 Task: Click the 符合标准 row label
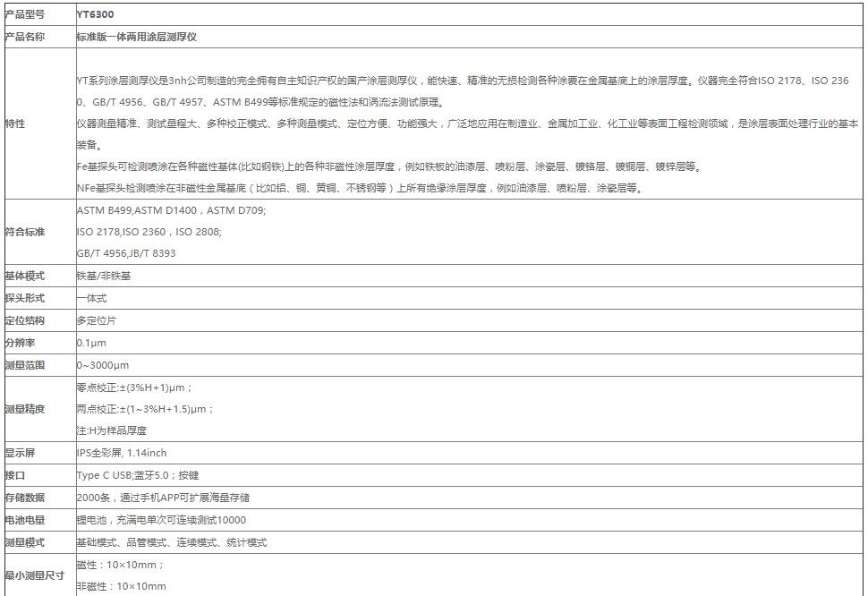[25, 232]
